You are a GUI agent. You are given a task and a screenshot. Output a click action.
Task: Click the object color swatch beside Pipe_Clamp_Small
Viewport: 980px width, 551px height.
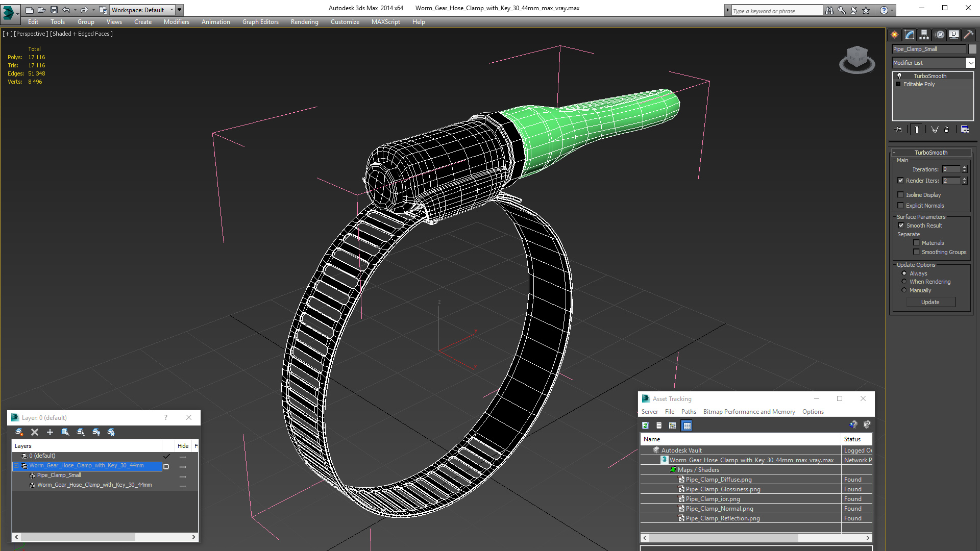[972, 49]
